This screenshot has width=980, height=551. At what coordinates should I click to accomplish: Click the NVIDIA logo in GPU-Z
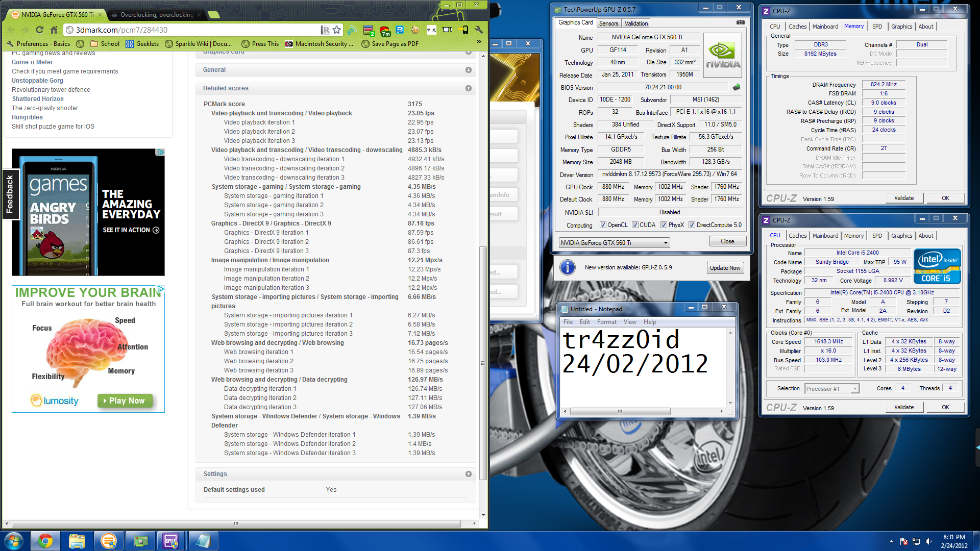[x=723, y=55]
